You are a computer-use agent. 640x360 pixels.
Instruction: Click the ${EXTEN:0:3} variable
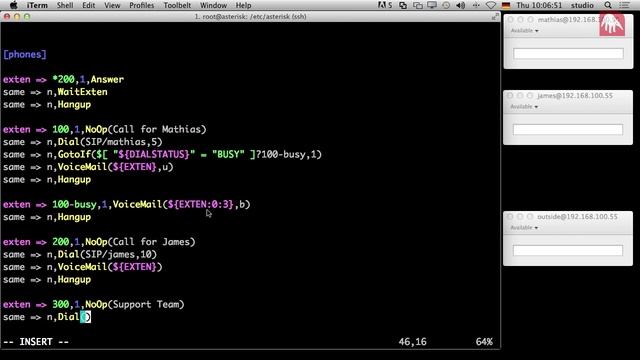[201, 204]
